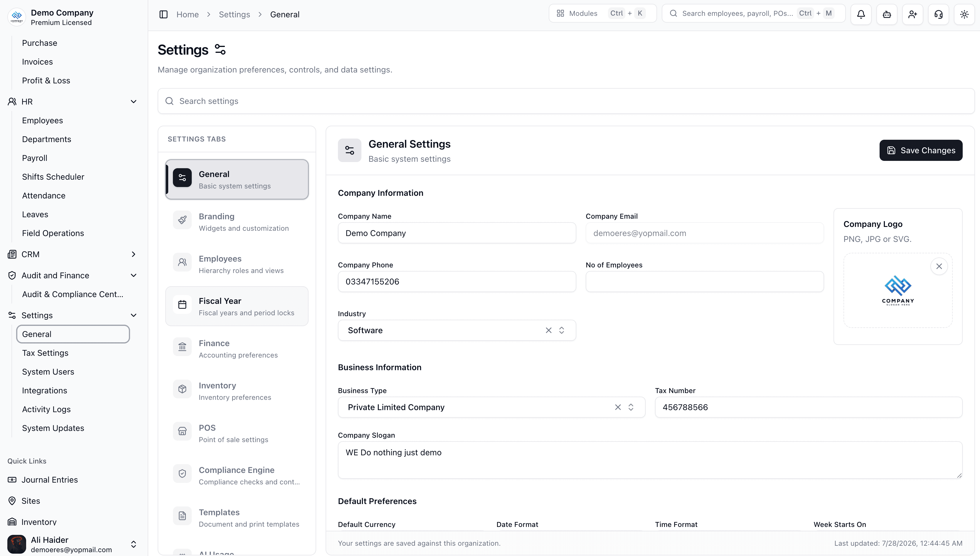The height and width of the screenshot is (556, 980).
Task: Click the Finance bank icon
Action: tap(182, 347)
